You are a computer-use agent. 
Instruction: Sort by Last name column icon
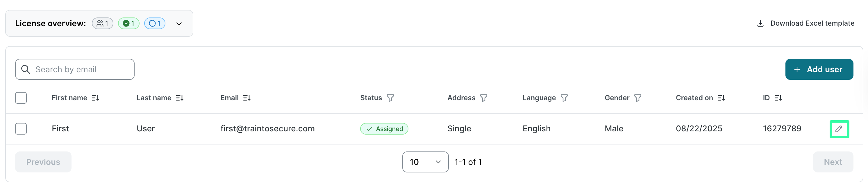click(x=180, y=98)
